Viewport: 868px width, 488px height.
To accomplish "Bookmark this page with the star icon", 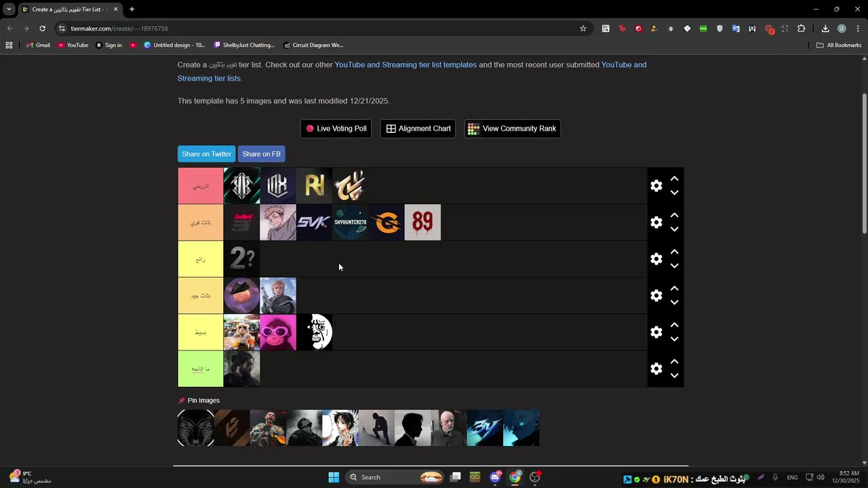I will click(583, 28).
